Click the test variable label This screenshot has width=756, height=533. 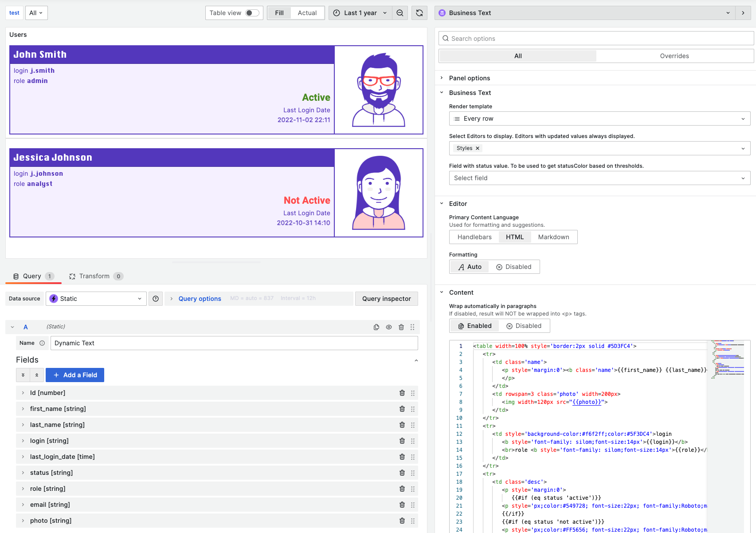click(x=14, y=13)
